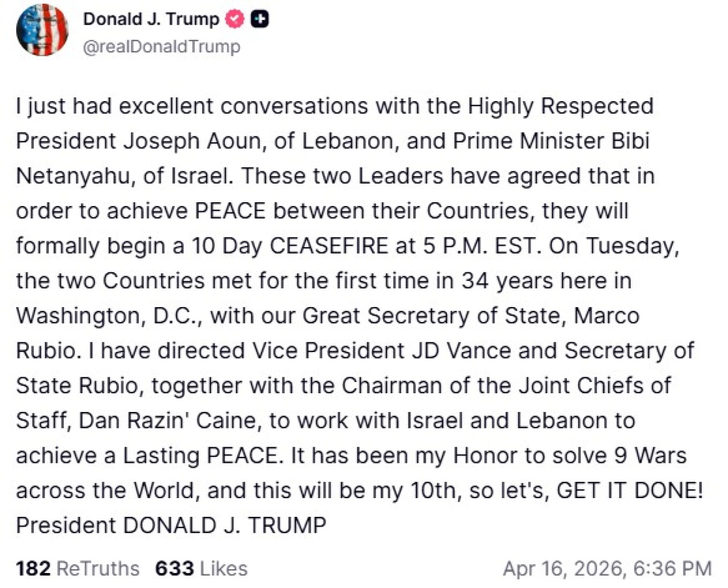Viewport: 728px width, 588px height.
Task: Click the phrase Lasting PEACE
Action: point(200,455)
